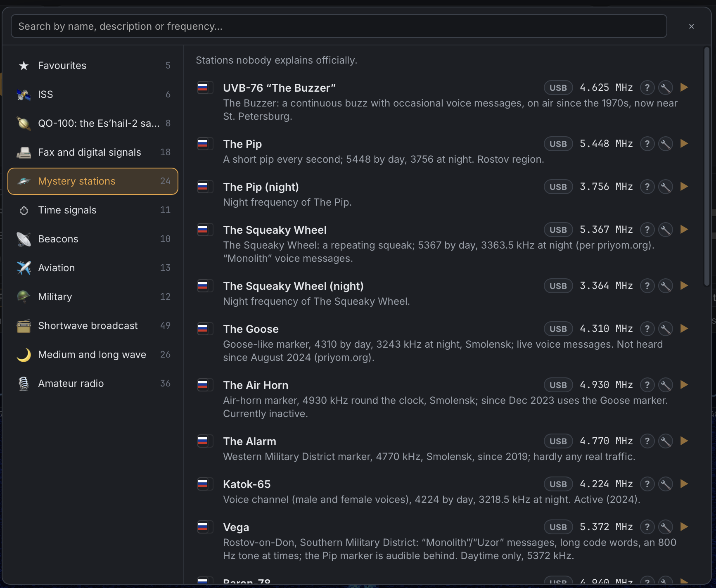
Task: Open the Time signals category
Action: [93, 210]
